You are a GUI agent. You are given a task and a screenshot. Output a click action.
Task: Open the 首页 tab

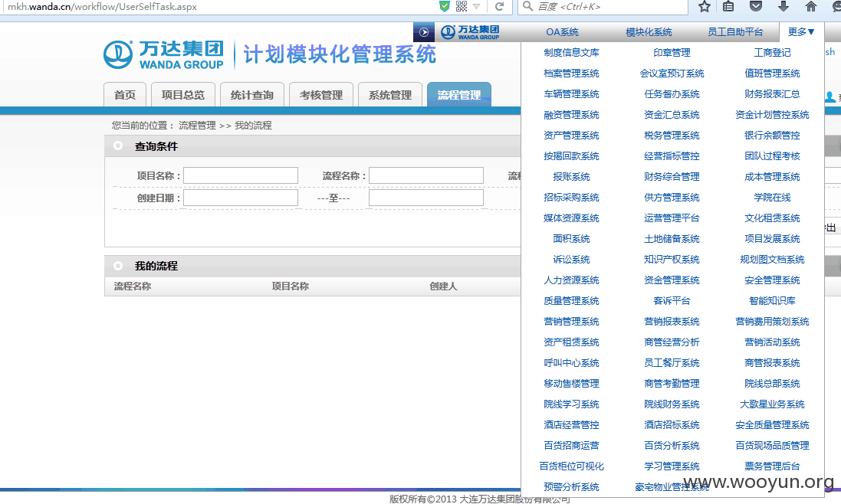[125, 95]
